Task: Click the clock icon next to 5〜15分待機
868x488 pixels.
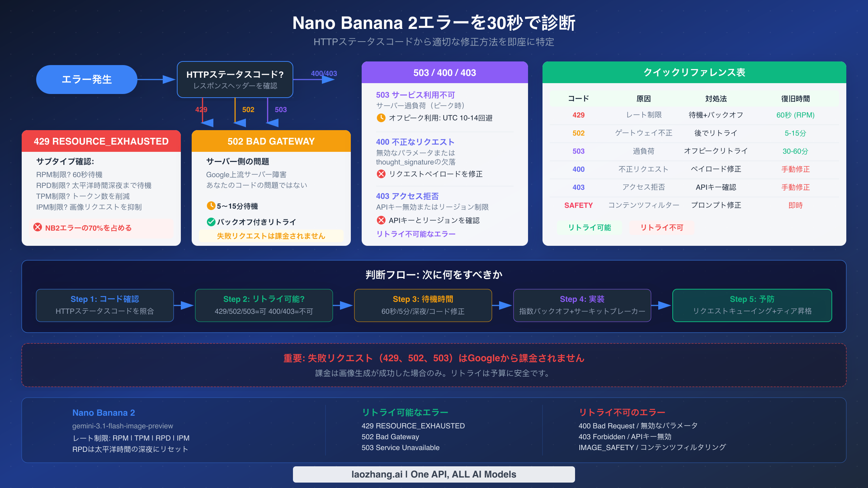Action: pos(211,206)
